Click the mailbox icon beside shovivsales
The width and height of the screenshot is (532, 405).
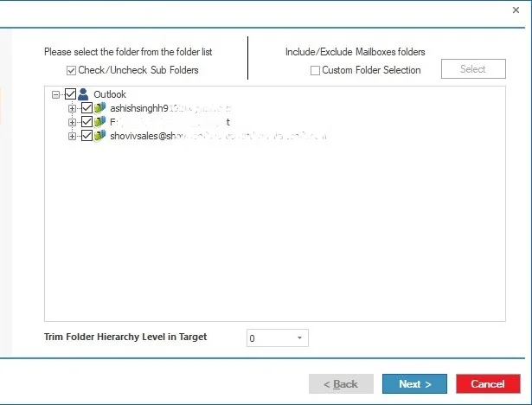(x=99, y=136)
